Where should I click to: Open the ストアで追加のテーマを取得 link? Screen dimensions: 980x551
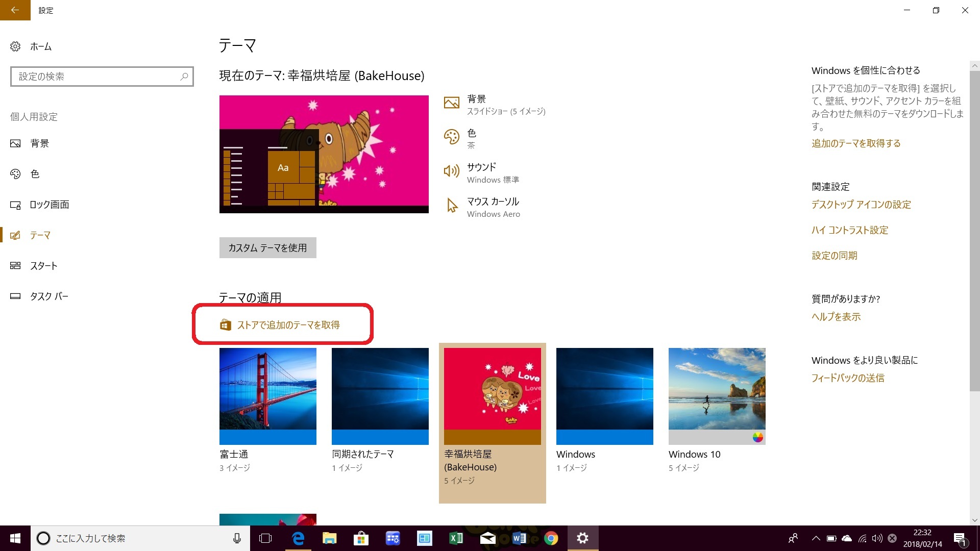(x=288, y=325)
